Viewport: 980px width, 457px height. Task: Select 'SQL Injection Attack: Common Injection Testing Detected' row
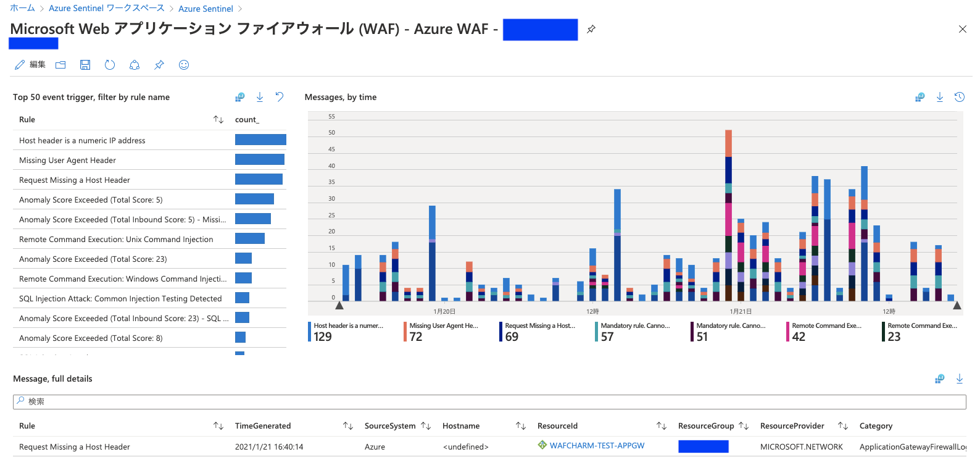pos(149,298)
